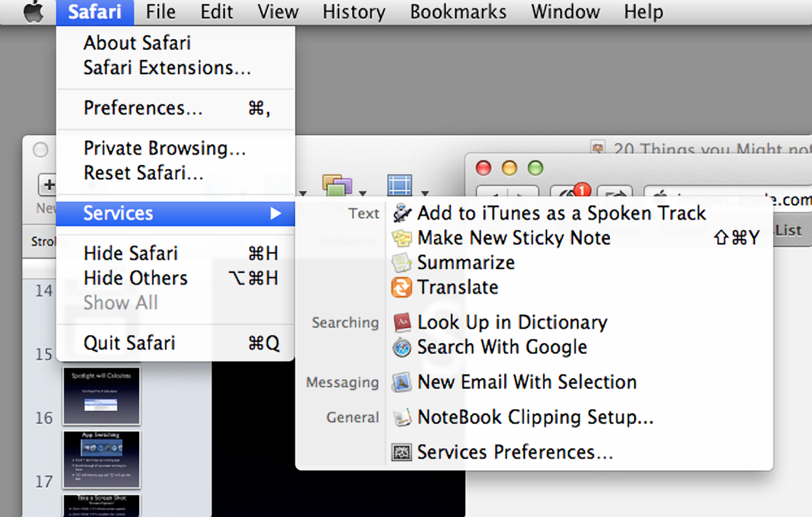Open the Help menu
The image size is (812, 517).
point(643,12)
